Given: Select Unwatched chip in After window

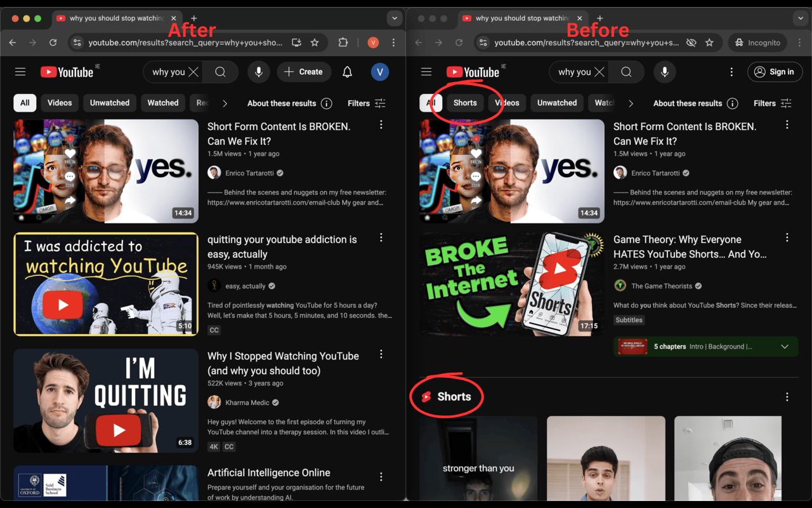Looking at the screenshot, I should click(110, 103).
